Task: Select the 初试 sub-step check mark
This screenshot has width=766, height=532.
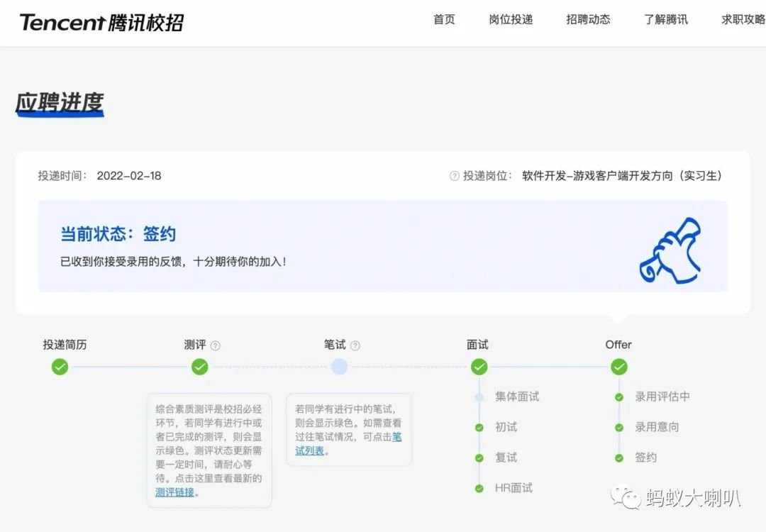Action: coord(479,427)
